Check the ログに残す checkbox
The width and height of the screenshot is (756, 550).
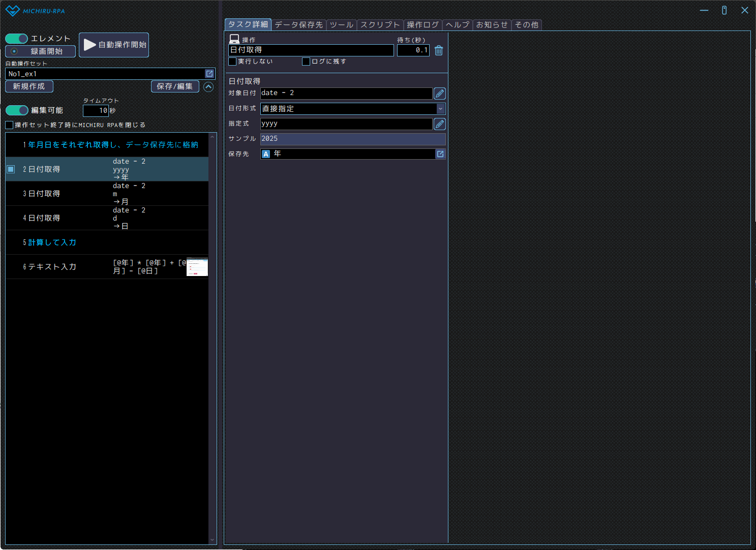[306, 62]
